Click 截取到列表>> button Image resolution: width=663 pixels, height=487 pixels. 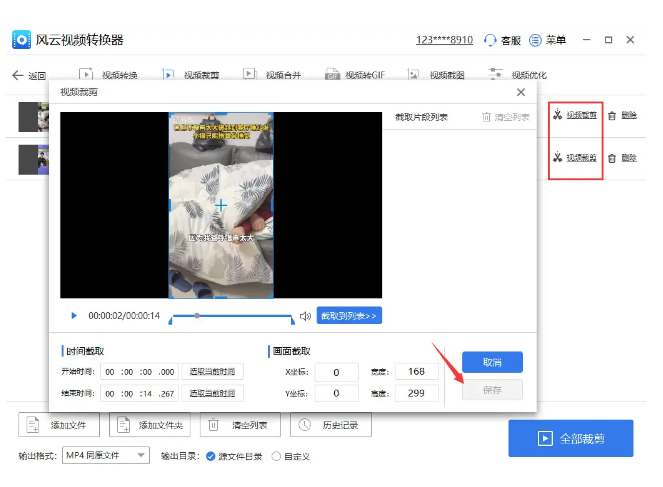coord(349,315)
